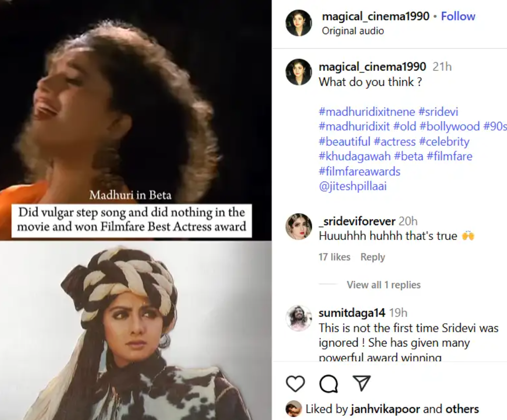This screenshot has height=420, width=507.
Task: Open magical_cinema1990 profile picture in header
Action: coord(299,23)
